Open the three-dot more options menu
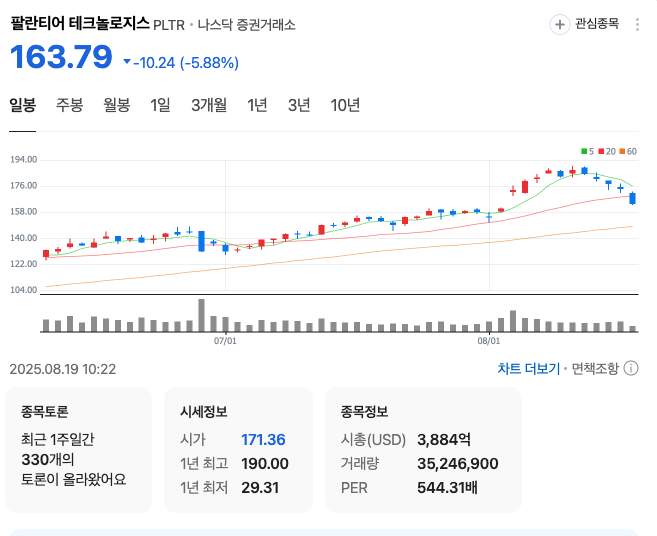 click(x=637, y=24)
